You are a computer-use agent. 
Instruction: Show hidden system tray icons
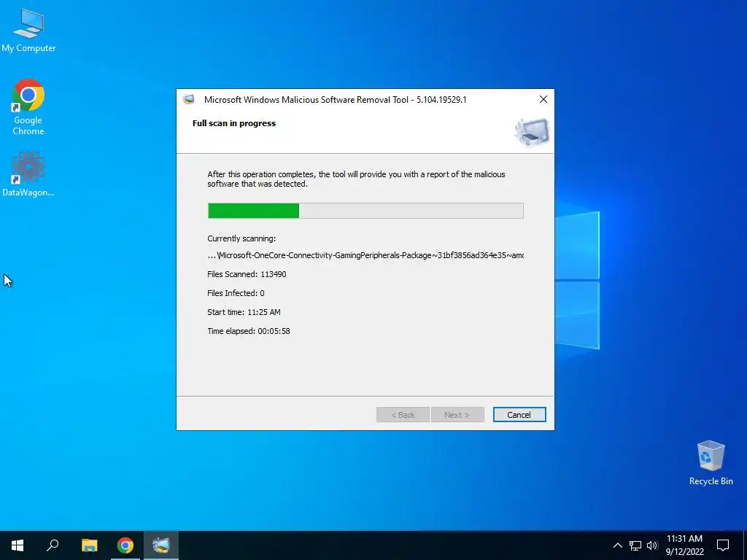(x=617, y=545)
